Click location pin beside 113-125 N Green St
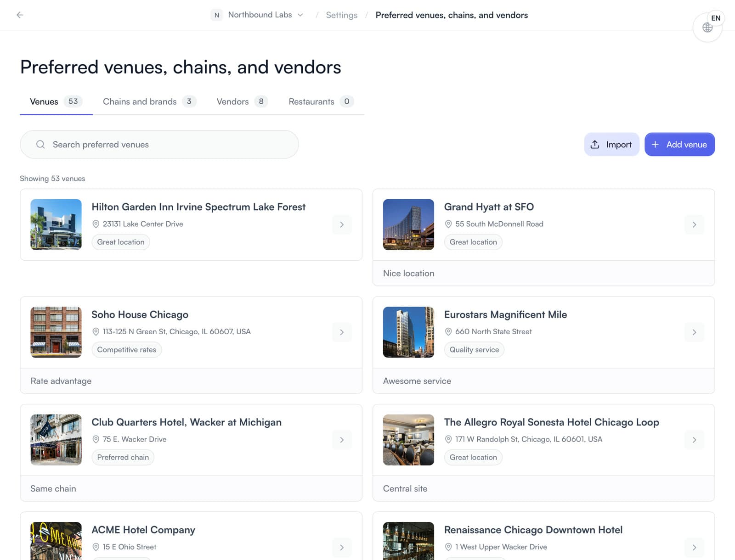The image size is (735, 560). 96,331
